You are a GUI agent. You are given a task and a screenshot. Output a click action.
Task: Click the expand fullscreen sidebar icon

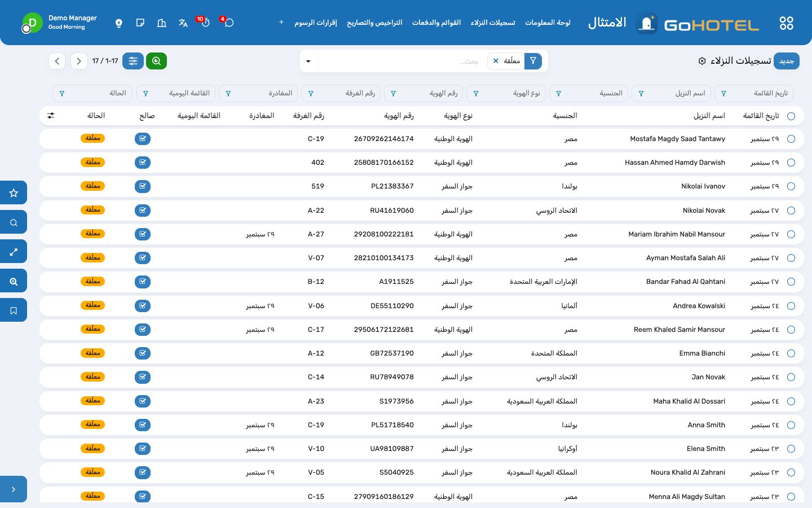[x=14, y=252]
